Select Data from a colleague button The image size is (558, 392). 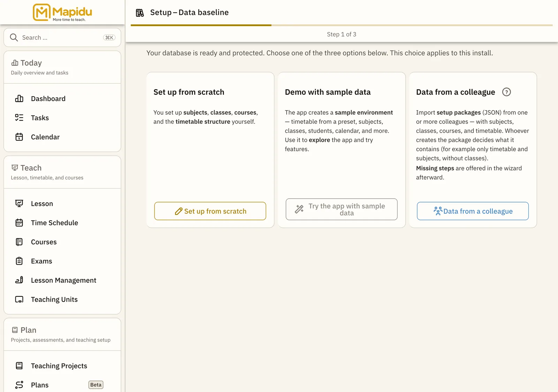coord(473,211)
